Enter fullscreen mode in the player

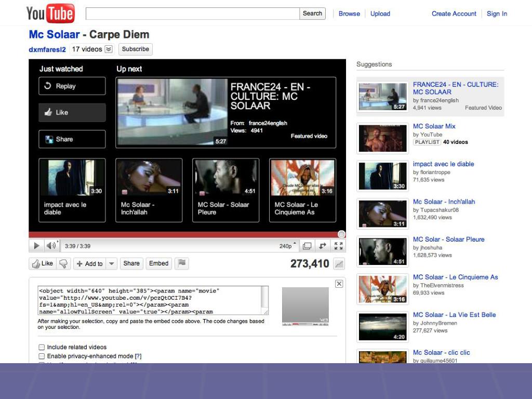pyautogui.click(x=338, y=246)
